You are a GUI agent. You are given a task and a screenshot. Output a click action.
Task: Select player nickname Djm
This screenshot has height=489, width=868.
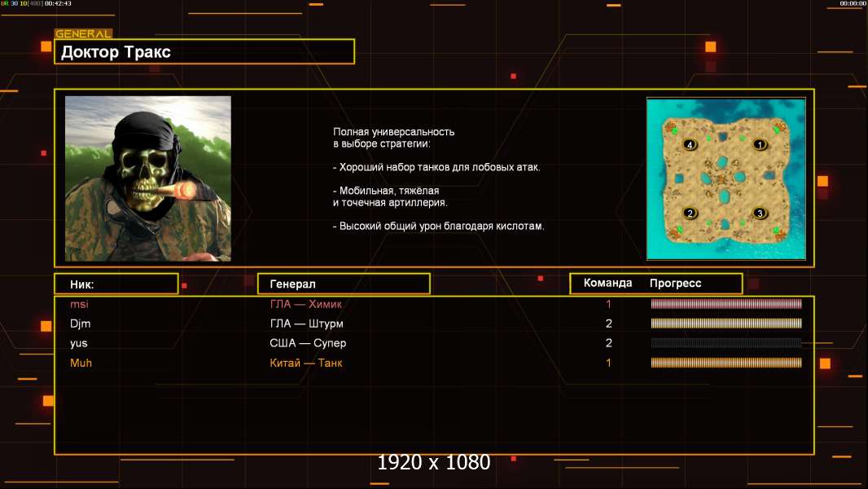tap(81, 324)
